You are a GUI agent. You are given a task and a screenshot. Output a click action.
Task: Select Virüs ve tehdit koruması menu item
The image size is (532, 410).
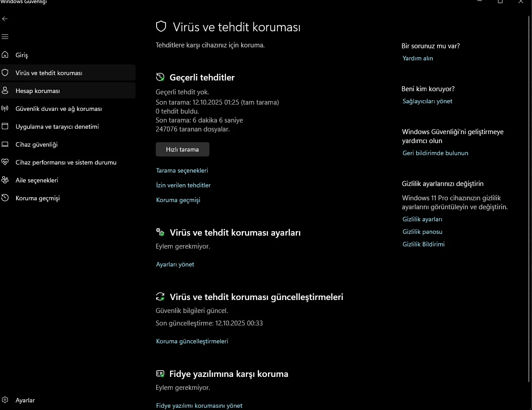[49, 73]
